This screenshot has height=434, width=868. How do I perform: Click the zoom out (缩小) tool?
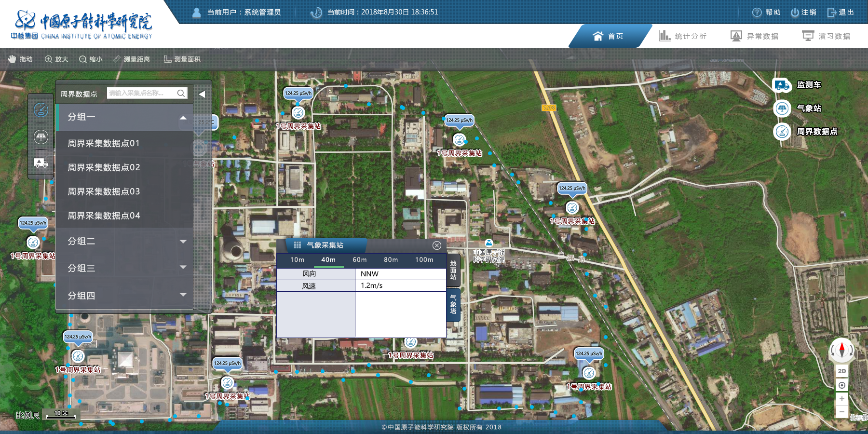point(91,59)
